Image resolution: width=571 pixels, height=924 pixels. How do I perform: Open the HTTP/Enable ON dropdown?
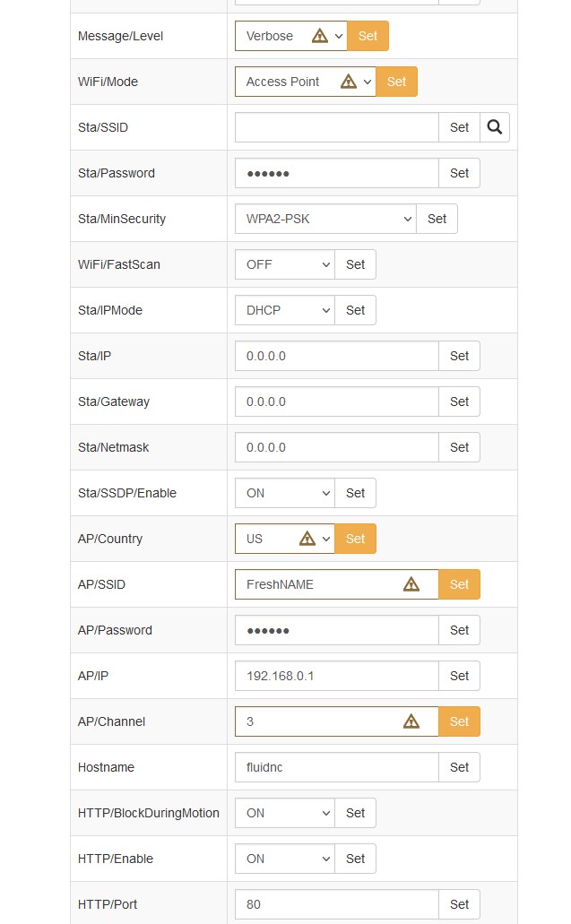coord(284,859)
